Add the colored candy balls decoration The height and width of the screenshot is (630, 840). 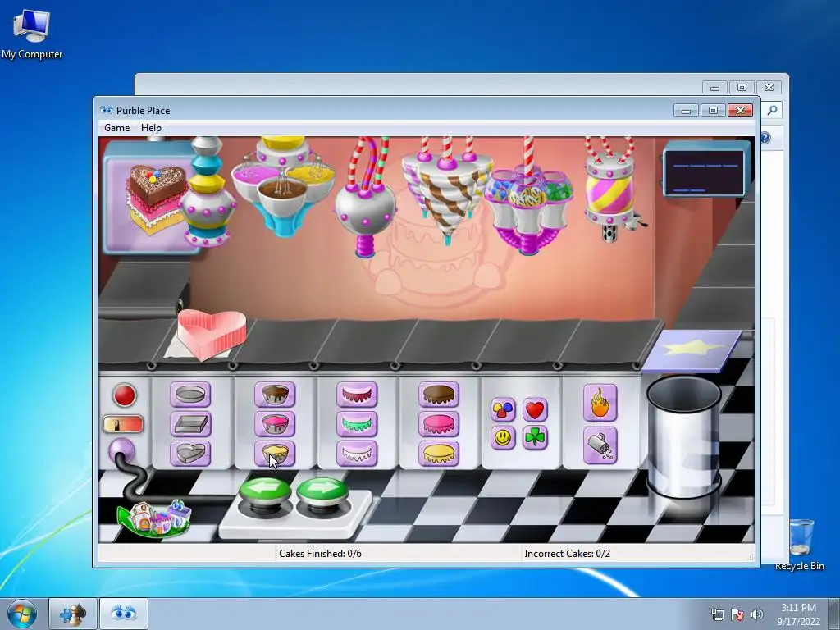coord(503,410)
